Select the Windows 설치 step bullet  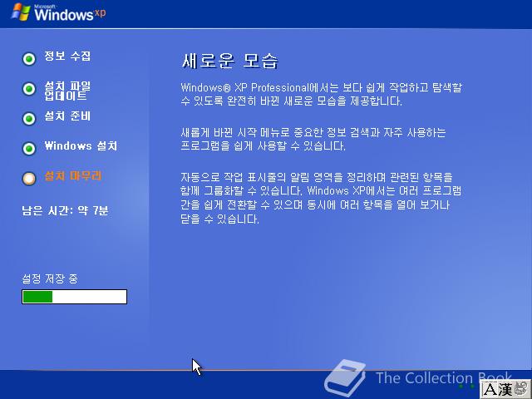[x=29, y=148]
